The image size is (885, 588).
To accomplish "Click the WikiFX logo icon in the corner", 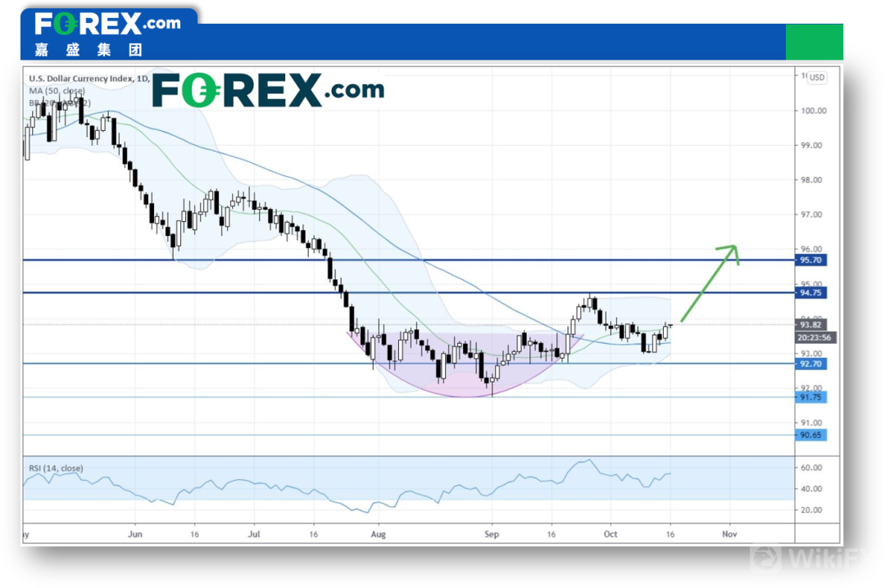I will (x=767, y=559).
